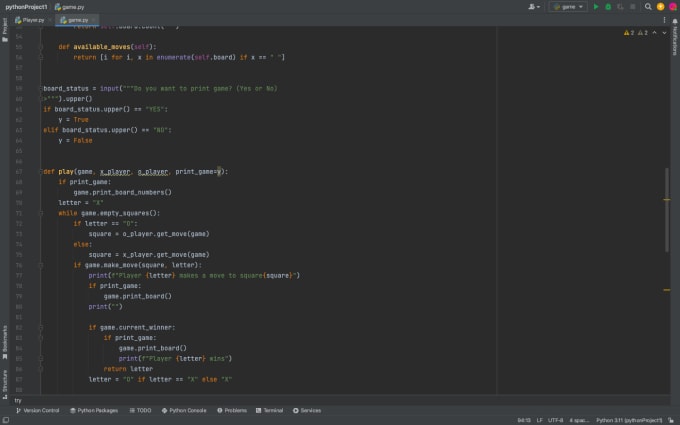This screenshot has width=680, height=425.
Task: Open the Version Control tool window
Action: coord(37,410)
